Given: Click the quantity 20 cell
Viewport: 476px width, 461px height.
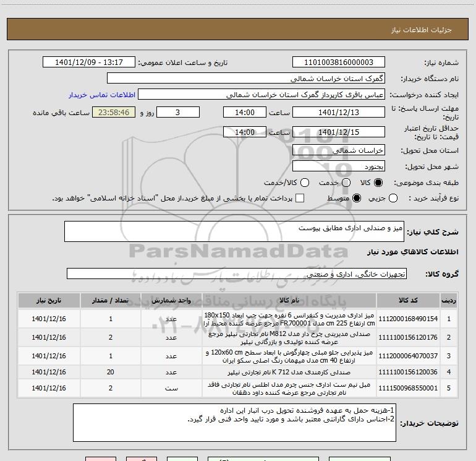Looking at the screenshot, I should [111, 372].
